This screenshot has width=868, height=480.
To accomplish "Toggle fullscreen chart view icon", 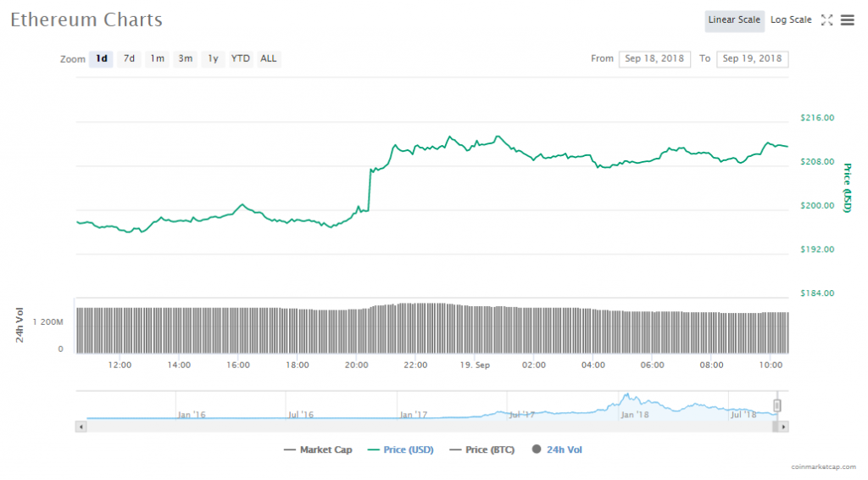I will click(x=827, y=20).
